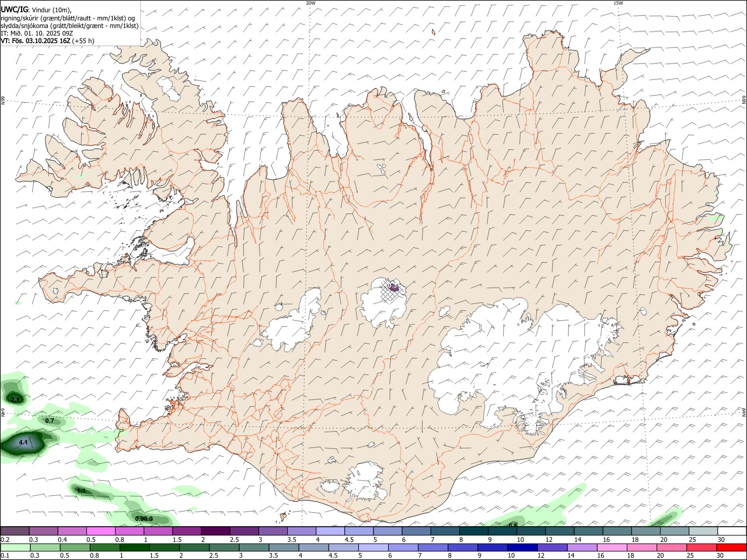747x560 pixels.
Task: Click the 2.1 precipitation value offshore
Action: (x=16, y=400)
